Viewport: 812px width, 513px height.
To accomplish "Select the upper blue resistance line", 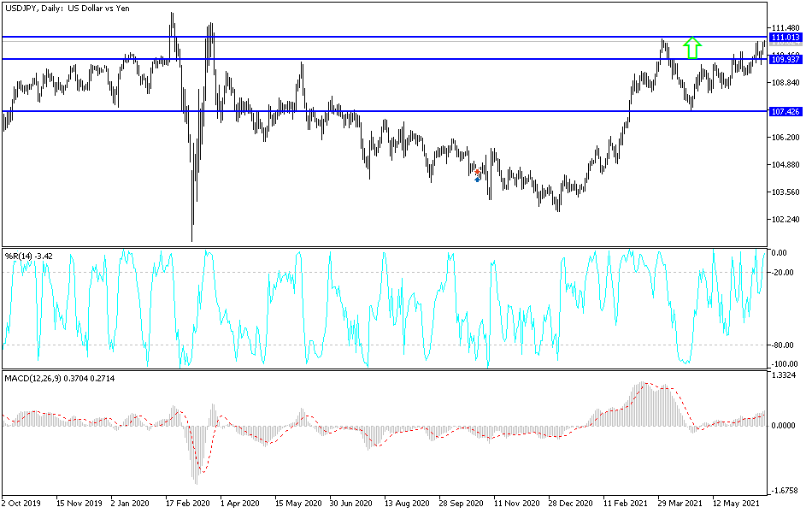I will (x=385, y=37).
